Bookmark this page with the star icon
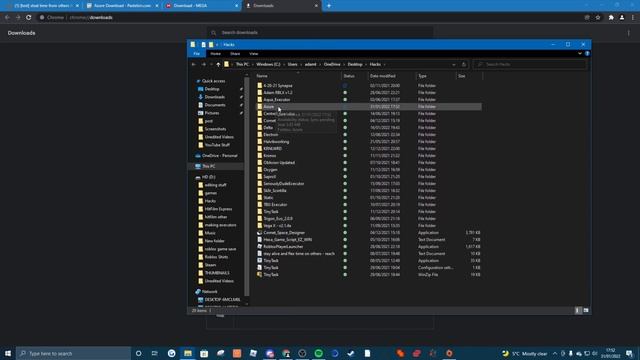 (598, 18)
